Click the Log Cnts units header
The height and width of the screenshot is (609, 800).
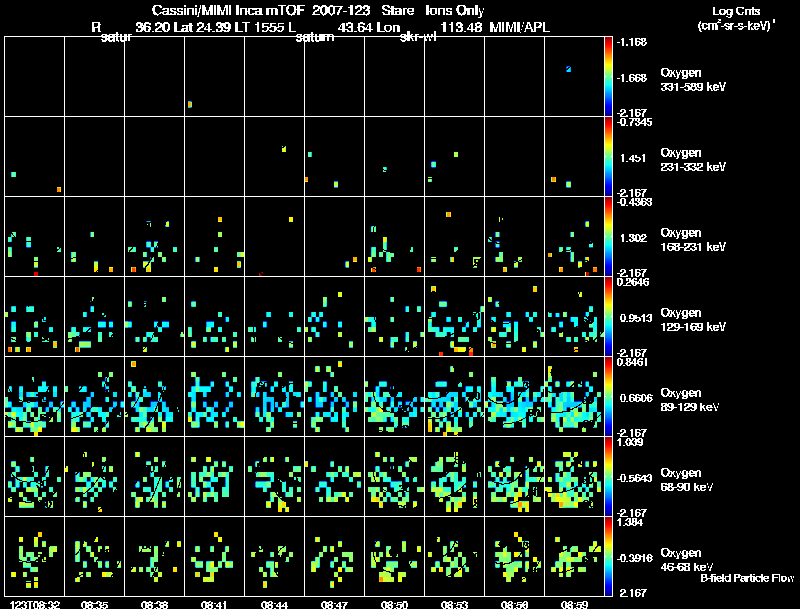click(x=735, y=18)
